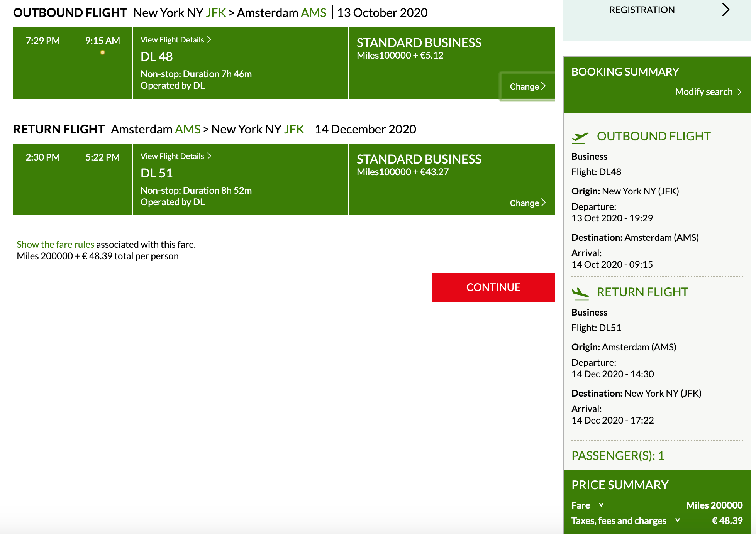Click the Booking Summary header
Image resolution: width=756 pixels, height=534 pixels.
point(625,72)
